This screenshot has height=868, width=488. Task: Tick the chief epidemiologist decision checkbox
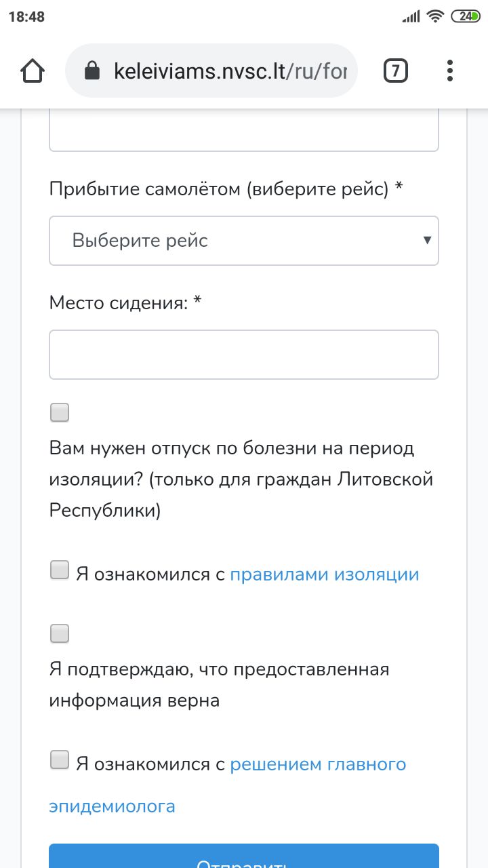tap(60, 759)
